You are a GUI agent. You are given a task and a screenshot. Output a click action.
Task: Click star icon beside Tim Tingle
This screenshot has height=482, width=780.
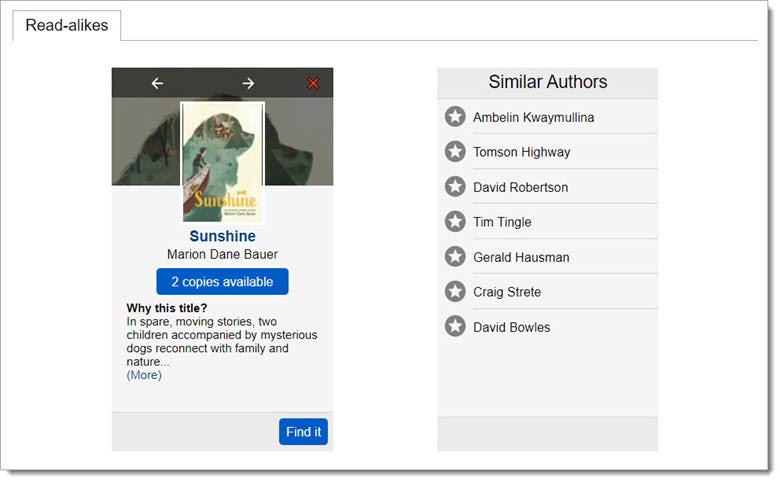point(455,222)
